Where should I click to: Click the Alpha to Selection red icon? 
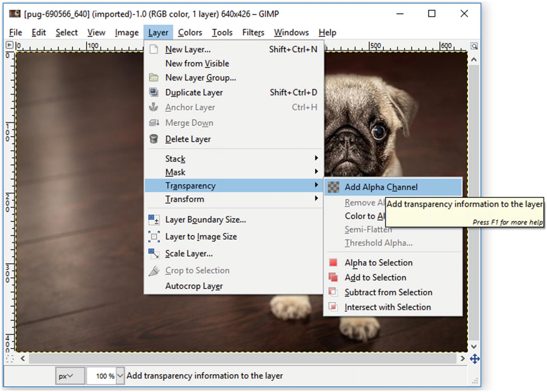[333, 262]
